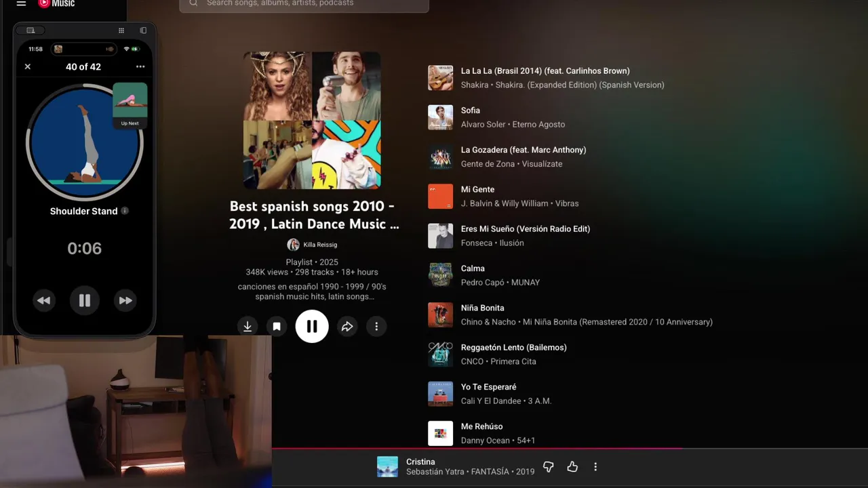Click the Eres Mi Sueño album thumbnail
This screenshot has width=868, height=488.
[x=440, y=236]
